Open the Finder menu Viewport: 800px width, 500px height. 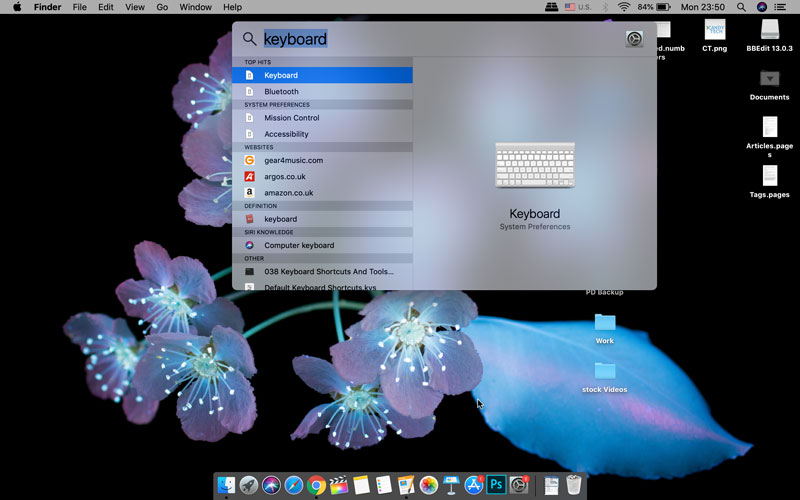pyautogui.click(x=47, y=7)
